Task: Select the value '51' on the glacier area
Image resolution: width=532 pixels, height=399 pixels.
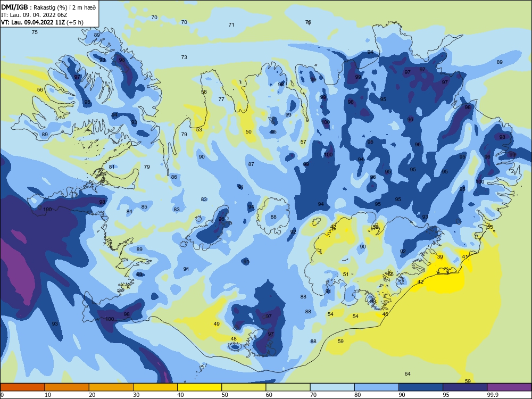Action: point(346,274)
